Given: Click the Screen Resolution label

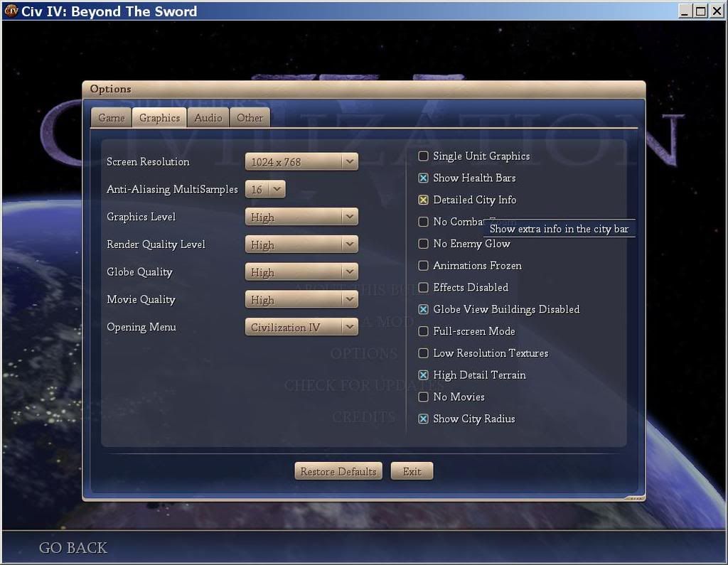Looking at the screenshot, I should [148, 161].
